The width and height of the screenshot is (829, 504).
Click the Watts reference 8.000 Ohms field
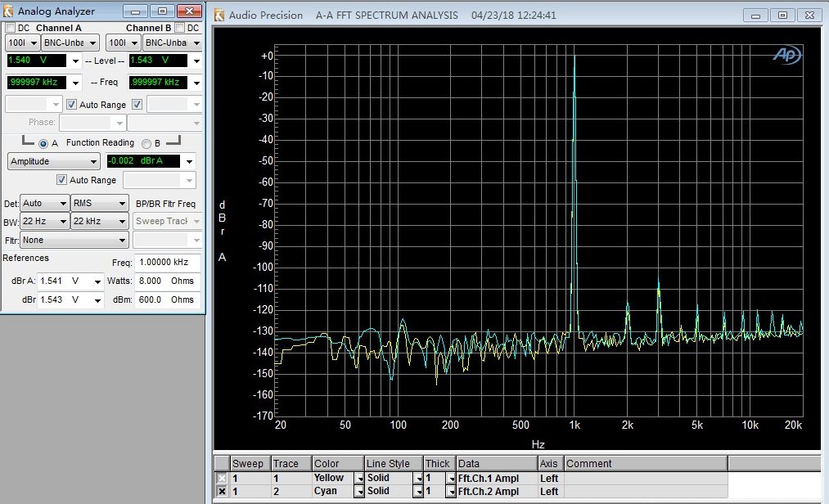pos(168,281)
